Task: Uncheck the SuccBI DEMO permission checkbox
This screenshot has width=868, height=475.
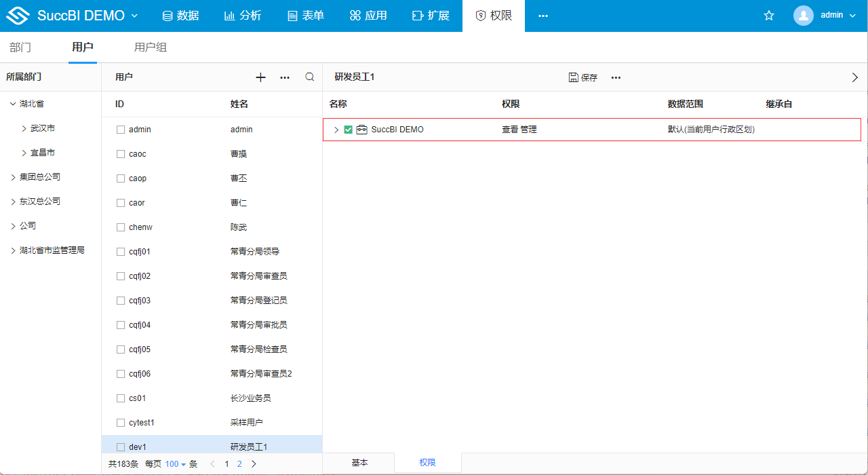Action: (349, 130)
